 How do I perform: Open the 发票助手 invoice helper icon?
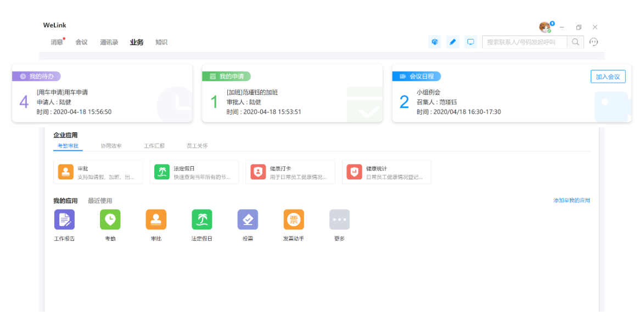tap(294, 220)
